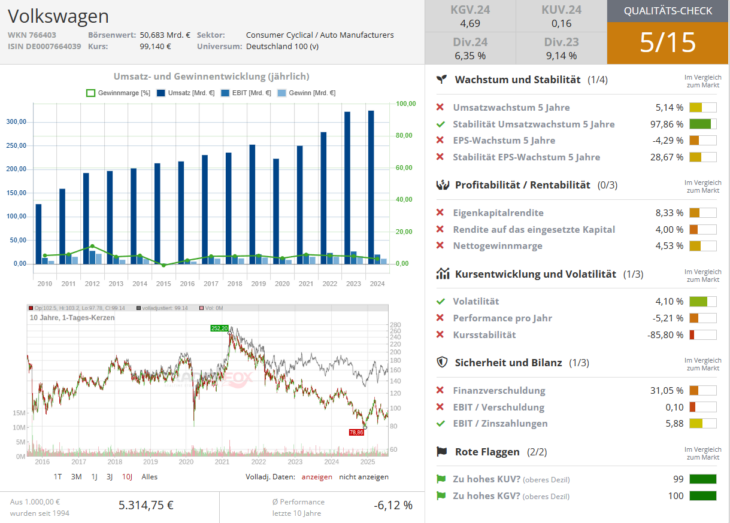Click the chart title Umsatz- und Gewinnentwicklung (jährlich)

coord(211,76)
